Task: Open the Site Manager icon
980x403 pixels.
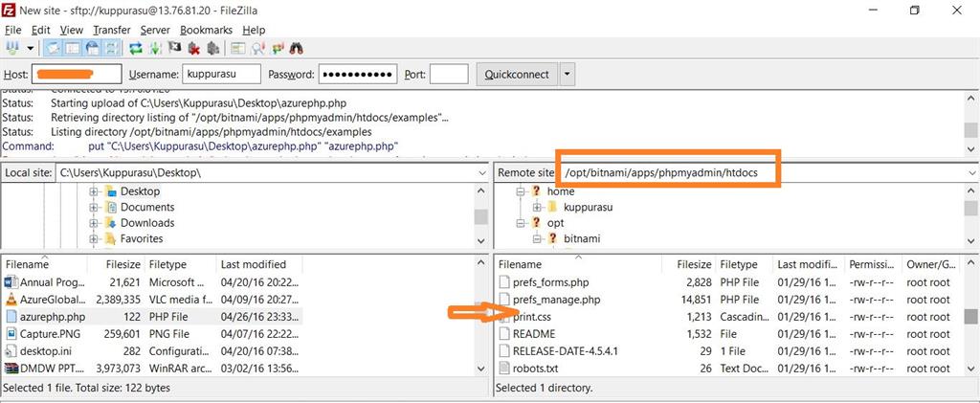Action: [x=11, y=48]
